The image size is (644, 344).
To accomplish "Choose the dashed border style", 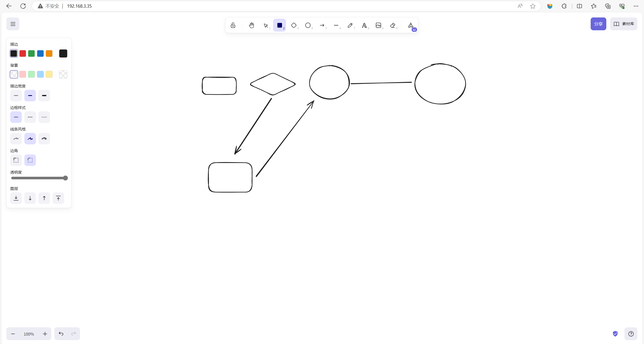I will point(30,117).
